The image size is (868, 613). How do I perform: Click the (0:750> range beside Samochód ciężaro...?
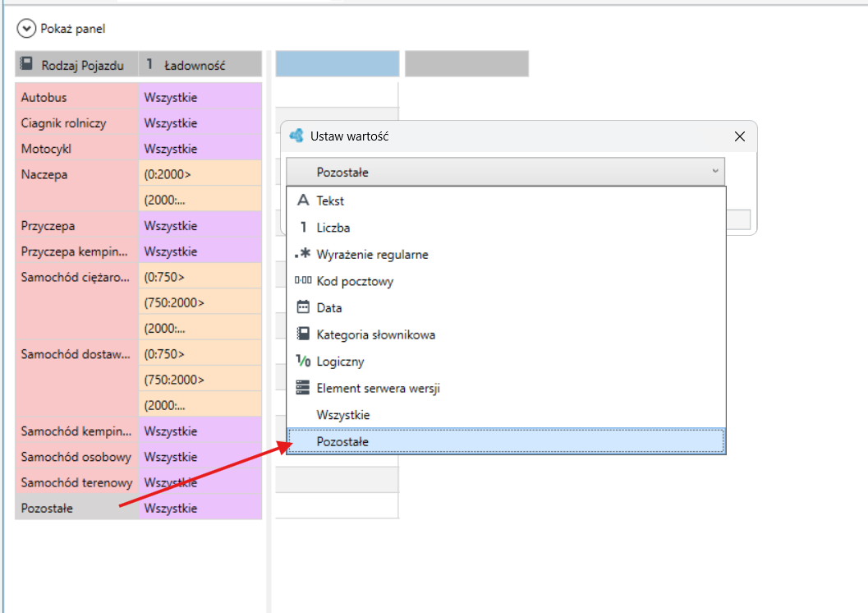pos(200,277)
